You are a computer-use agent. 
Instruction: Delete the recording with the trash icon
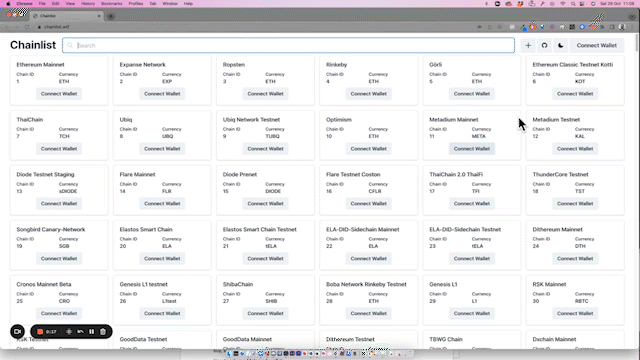pos(103,332)
